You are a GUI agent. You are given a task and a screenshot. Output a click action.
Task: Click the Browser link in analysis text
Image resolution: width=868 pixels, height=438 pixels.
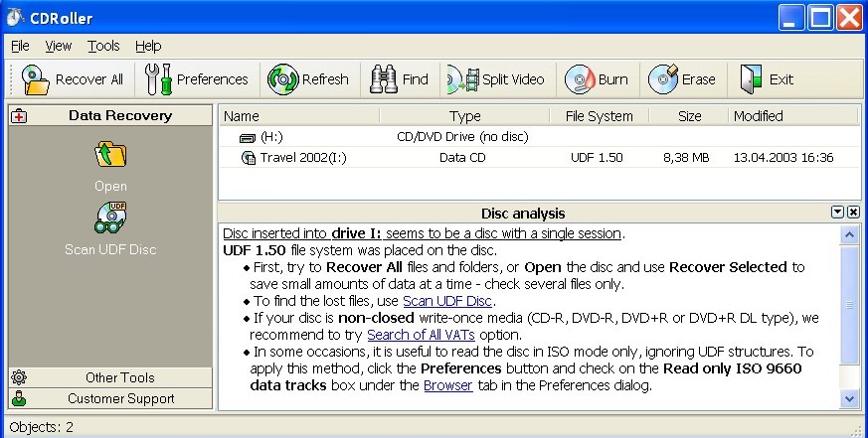[447, 385]
